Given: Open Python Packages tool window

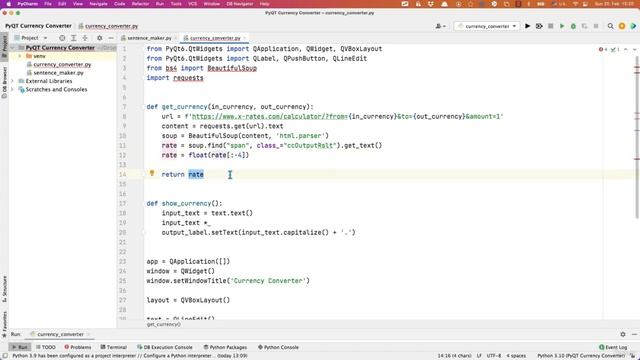Looking at the screenshot, I should (x=225, y=347).
